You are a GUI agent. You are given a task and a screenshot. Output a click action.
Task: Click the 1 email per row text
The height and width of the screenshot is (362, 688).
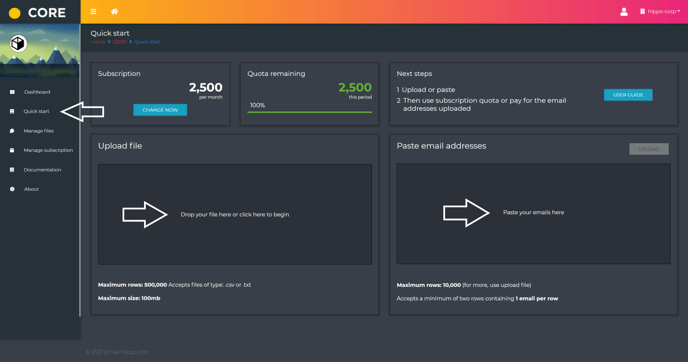(537, 298)
